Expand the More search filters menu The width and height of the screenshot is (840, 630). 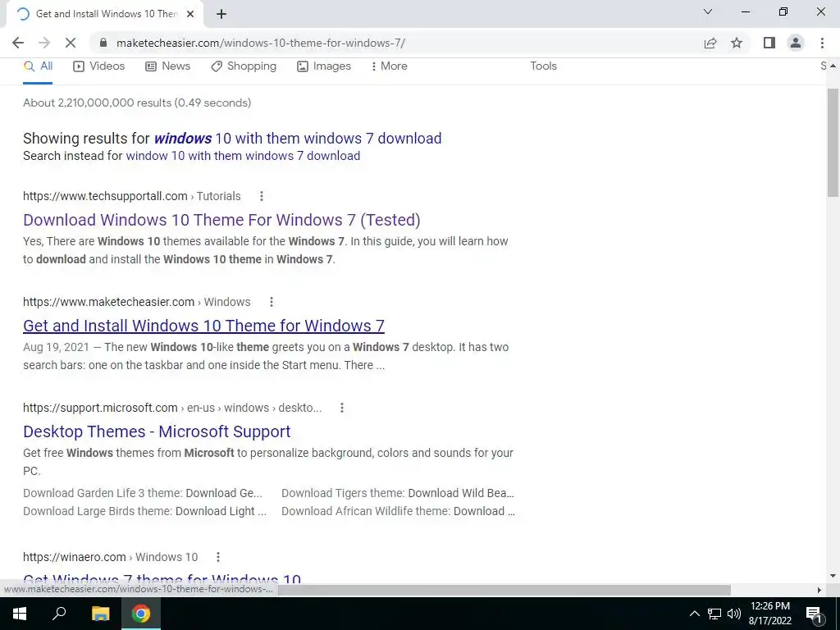click(390, 66)
